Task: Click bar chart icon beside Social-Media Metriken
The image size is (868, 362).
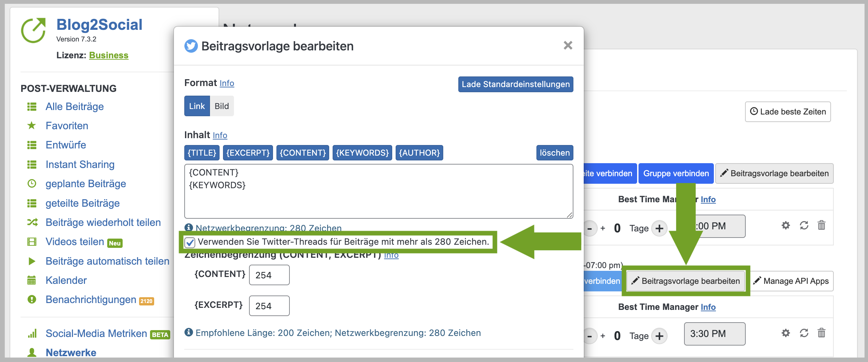Action: point(32,333)
